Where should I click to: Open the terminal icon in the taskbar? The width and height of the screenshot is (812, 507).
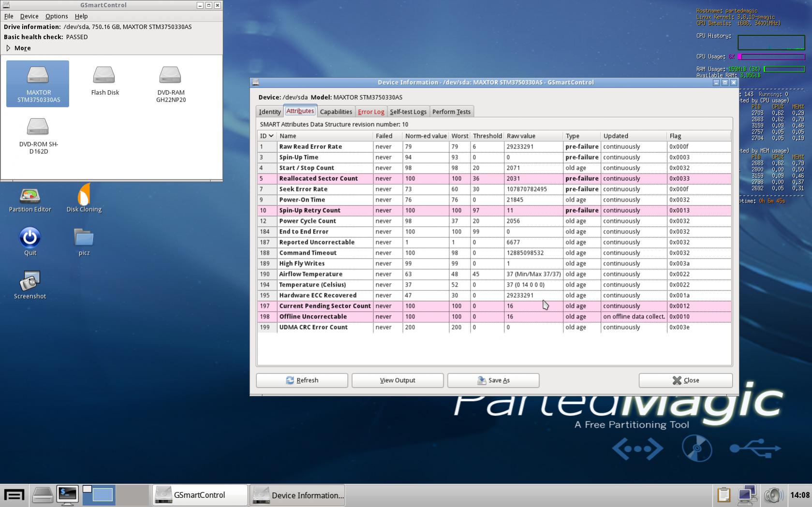[67, 495]
